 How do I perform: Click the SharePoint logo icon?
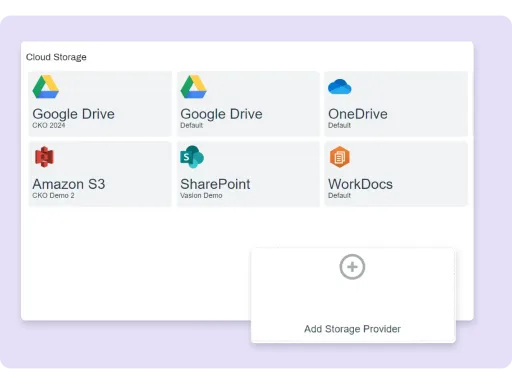tap(192, 157)
